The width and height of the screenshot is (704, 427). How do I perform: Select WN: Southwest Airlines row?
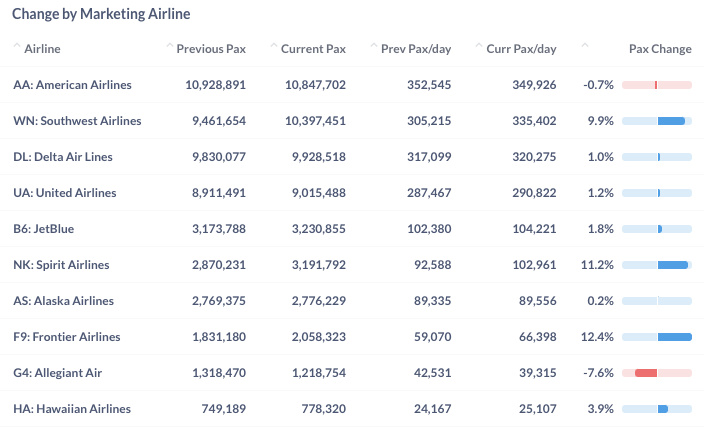click(x=77, y=121)
